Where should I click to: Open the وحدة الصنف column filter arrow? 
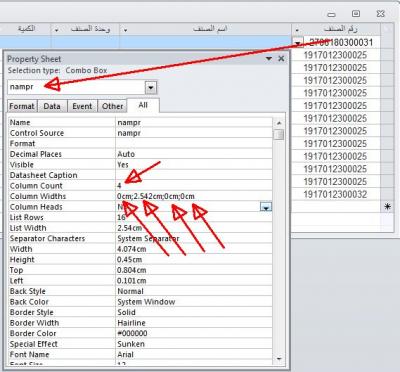click(57, 30)
